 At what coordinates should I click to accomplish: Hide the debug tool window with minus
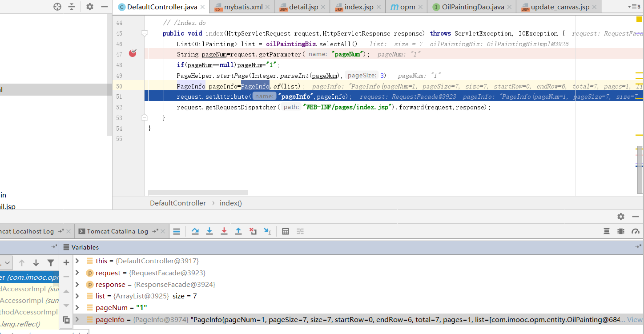coord(636,217)
